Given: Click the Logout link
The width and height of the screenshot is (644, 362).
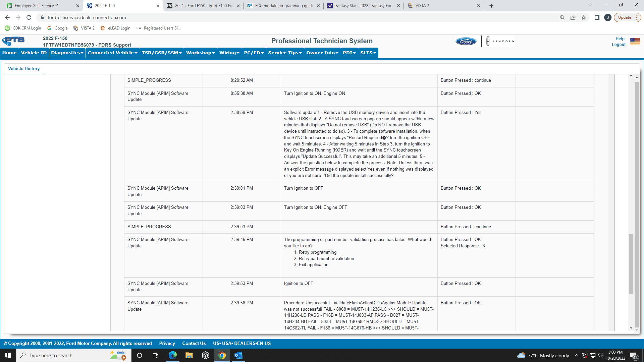Looking at the screenshot, I should click(x=619, y=45).
